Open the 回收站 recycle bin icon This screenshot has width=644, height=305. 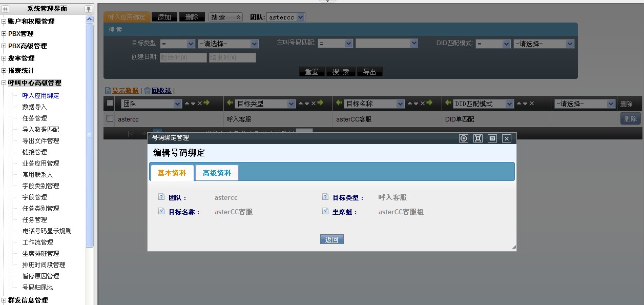point(148,91)
